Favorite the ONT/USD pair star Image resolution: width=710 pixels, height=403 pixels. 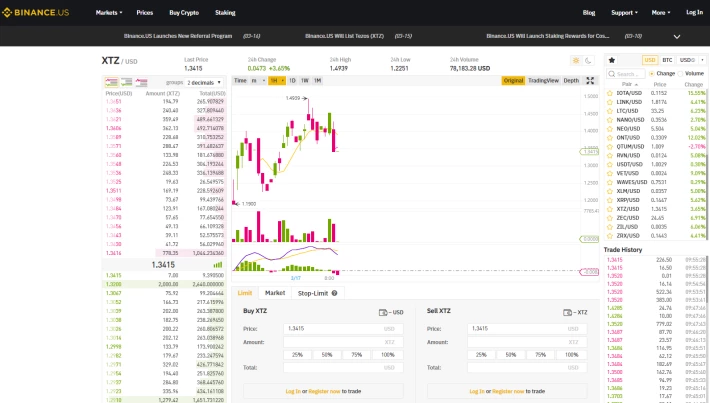pos(610,138)
